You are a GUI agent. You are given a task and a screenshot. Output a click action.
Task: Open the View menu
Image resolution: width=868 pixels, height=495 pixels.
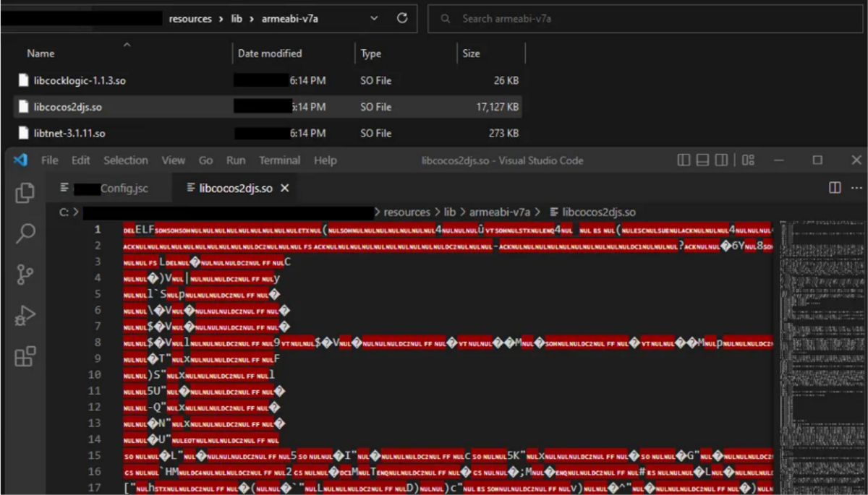click(x=174, y=160)
